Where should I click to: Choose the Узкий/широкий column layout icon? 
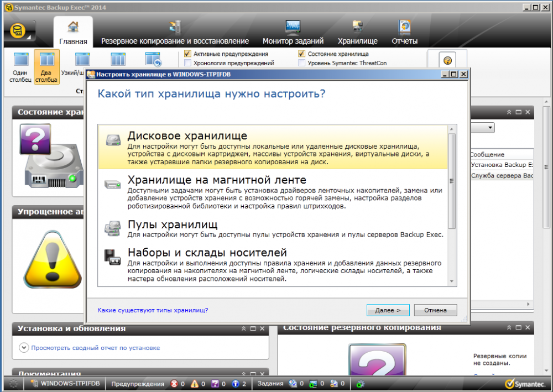click(82, 59)
